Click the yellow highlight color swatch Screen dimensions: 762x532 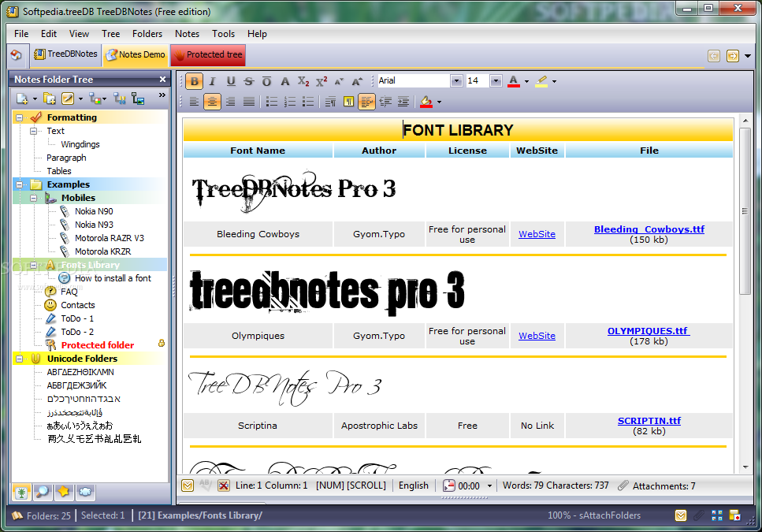(x=541, y=81)
